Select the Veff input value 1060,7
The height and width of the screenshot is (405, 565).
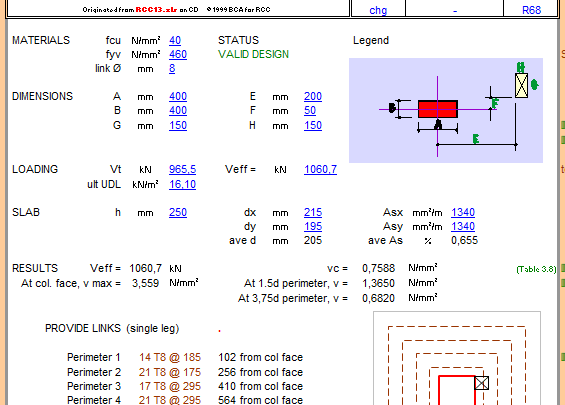coord(320,169)
